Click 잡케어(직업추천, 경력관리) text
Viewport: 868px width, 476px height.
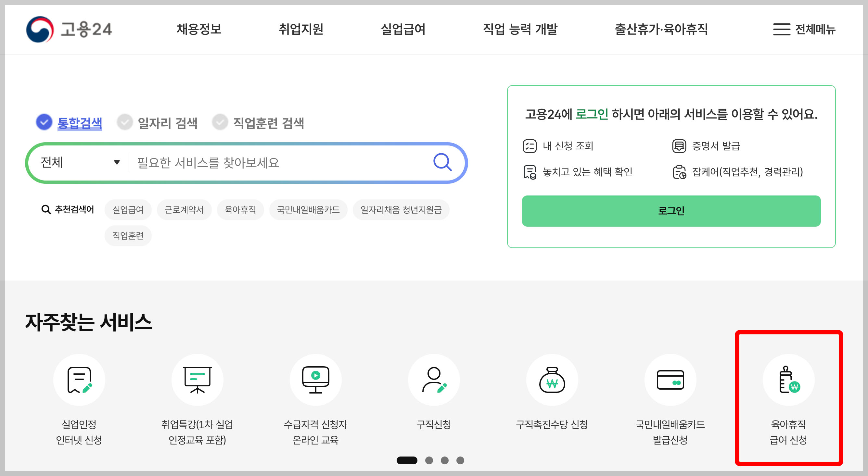tap(747, 172)
